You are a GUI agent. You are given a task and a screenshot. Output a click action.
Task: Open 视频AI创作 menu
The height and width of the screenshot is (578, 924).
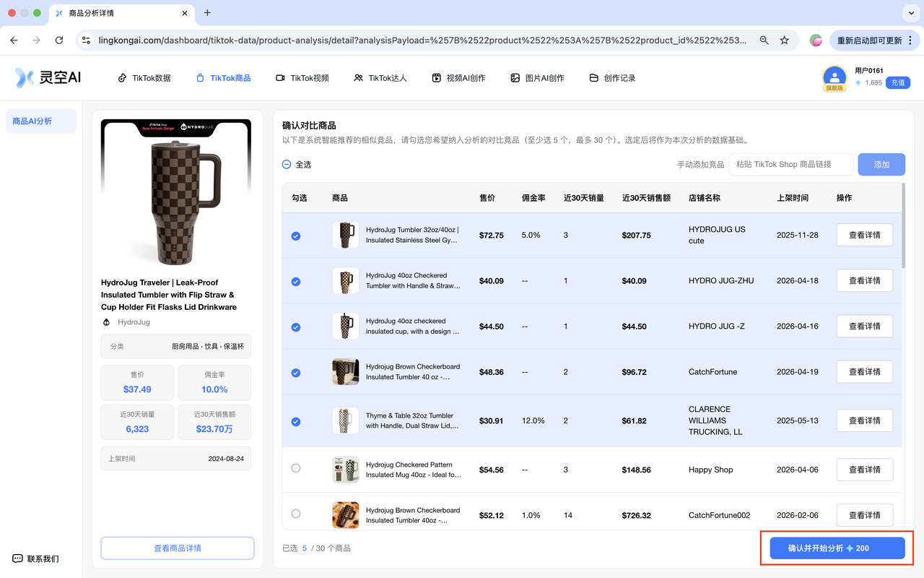click(458, 78)
